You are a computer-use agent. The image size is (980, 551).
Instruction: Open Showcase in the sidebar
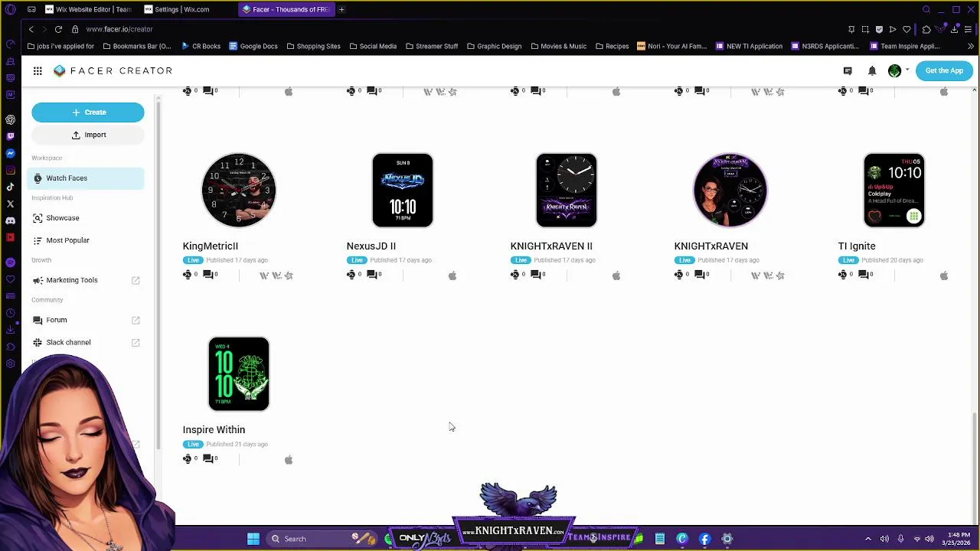tap(62, 218)
